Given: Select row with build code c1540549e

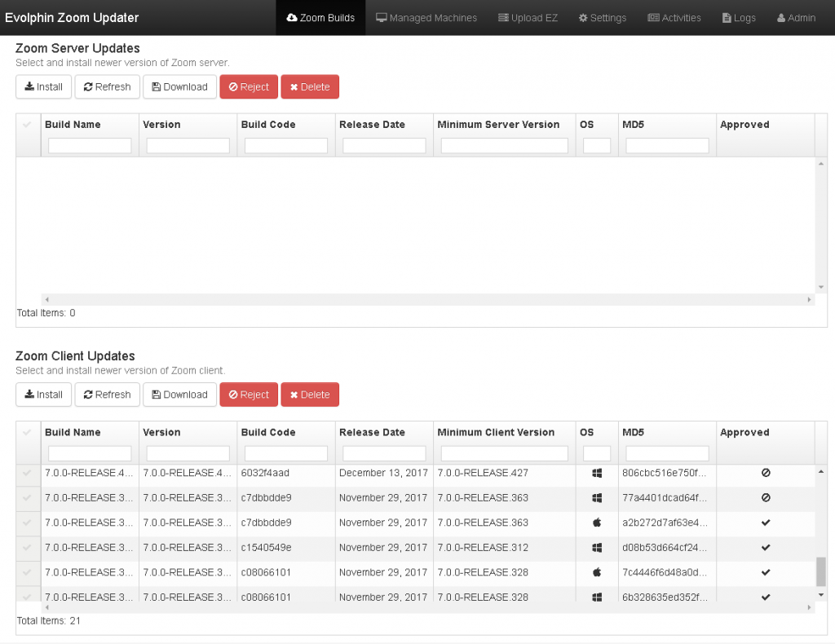Looking at the screenshot, I should tap(27, 547).
